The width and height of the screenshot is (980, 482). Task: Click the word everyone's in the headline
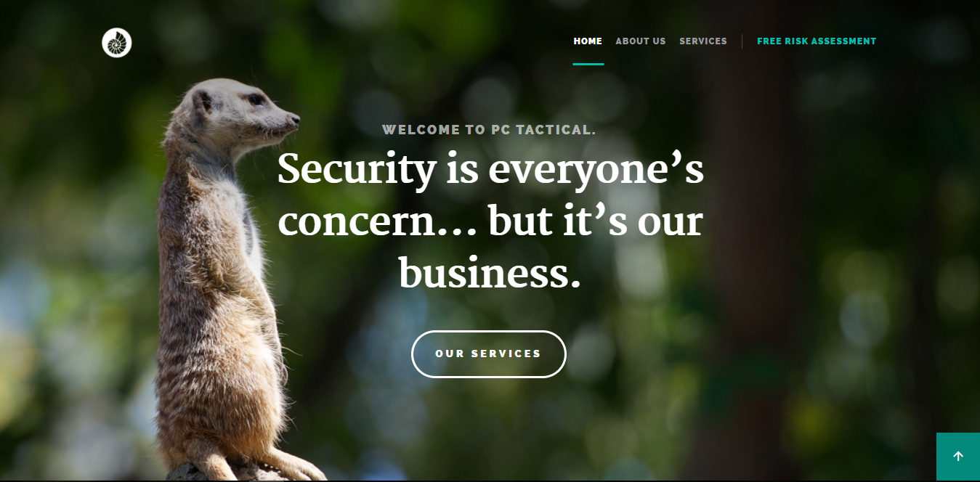pos(596,171)
